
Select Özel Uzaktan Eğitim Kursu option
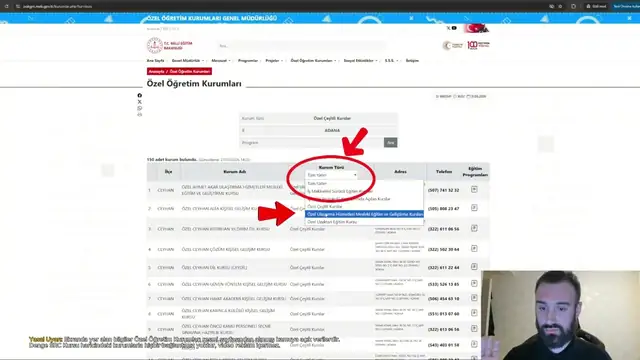pyautogui.click(x=364, y=222)
